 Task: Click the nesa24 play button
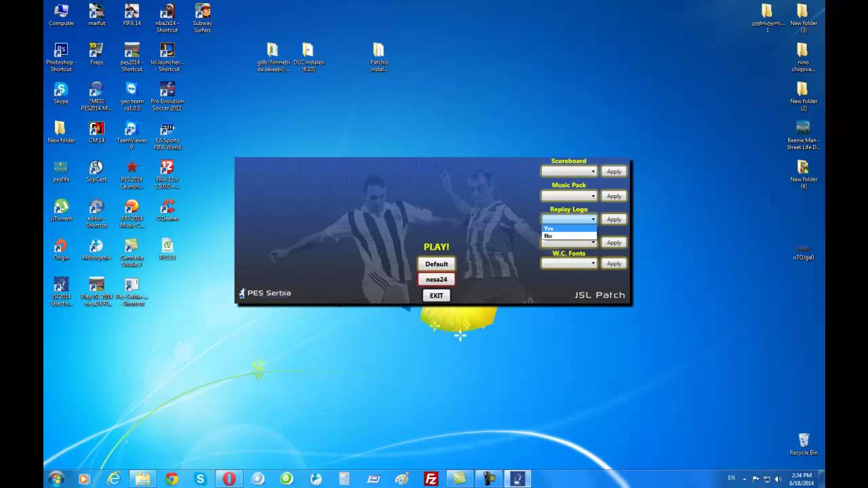pos(437,279)
